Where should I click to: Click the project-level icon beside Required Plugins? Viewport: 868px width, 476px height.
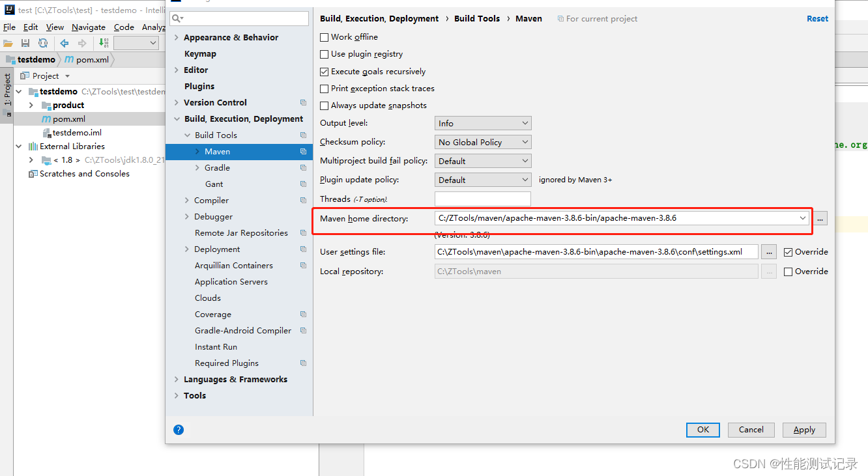point(303,363)
